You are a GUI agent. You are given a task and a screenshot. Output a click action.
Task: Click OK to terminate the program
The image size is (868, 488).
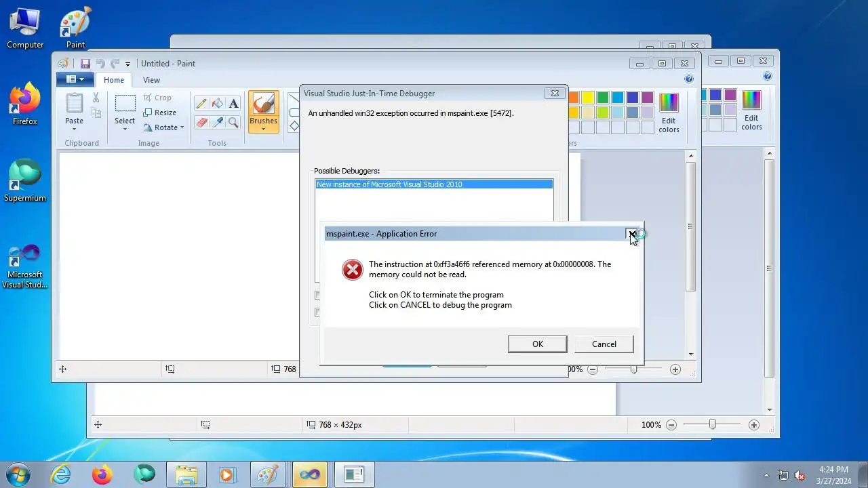click(x=537, y=344)
